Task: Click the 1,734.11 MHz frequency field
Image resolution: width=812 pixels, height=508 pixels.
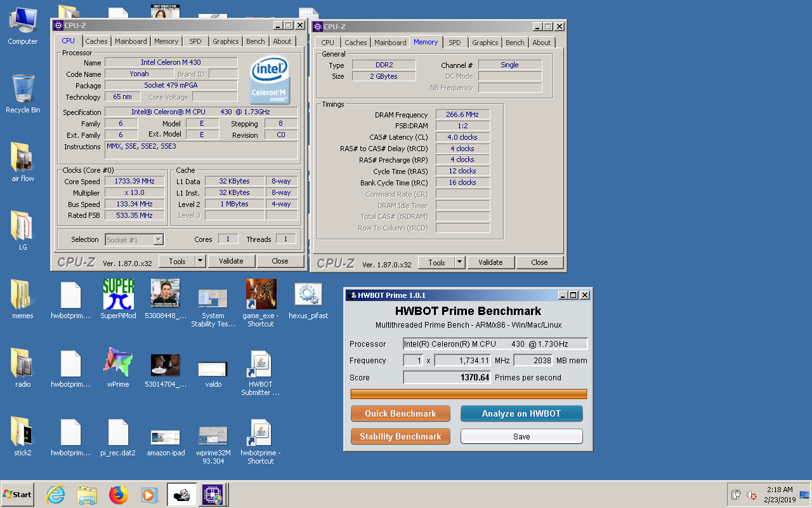Action: [x=462, y=360]
